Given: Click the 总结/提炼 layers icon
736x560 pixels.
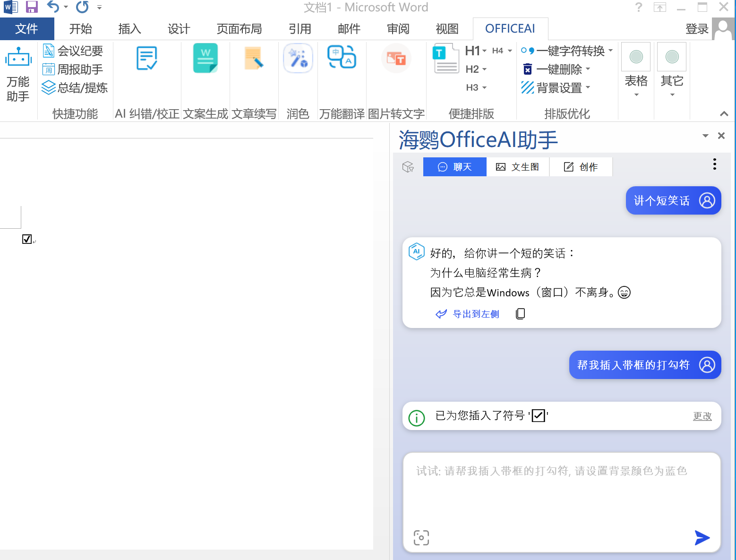Looking at the screenshot, I should click(x=49, y=87).
